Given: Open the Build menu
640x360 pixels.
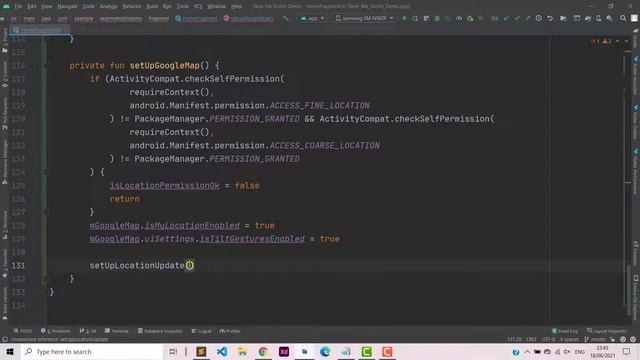Looking at the screenshot, I should click(x=152, y=6).
